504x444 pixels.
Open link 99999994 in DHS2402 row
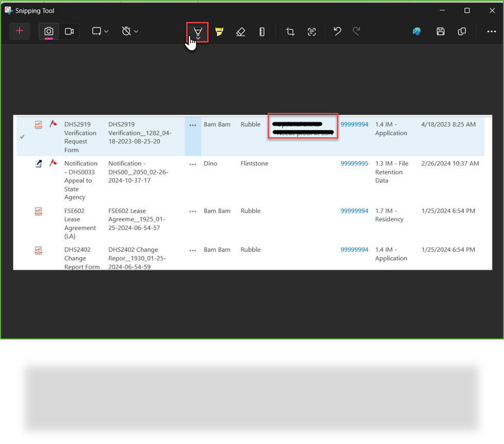(x=354, y=249)
